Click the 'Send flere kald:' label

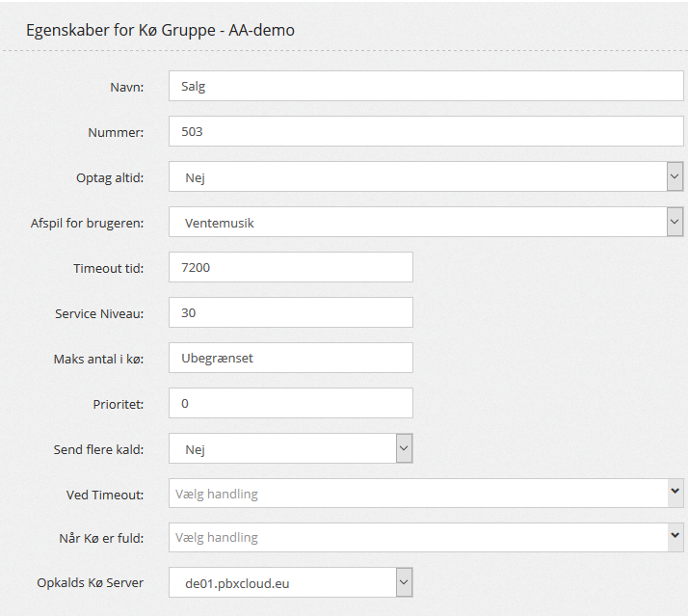click(98, 449)
